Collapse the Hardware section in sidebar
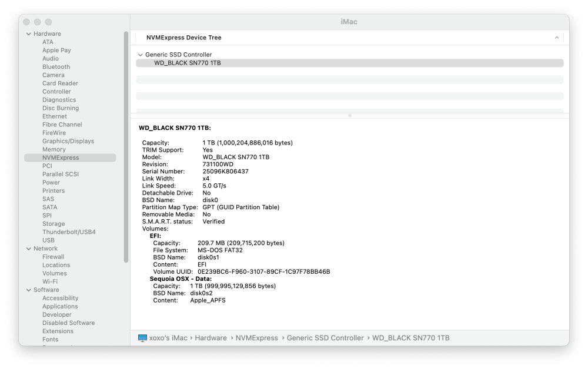Image resolution: width=588 pixels, height=369 pixels. click(x=28, y=33)
